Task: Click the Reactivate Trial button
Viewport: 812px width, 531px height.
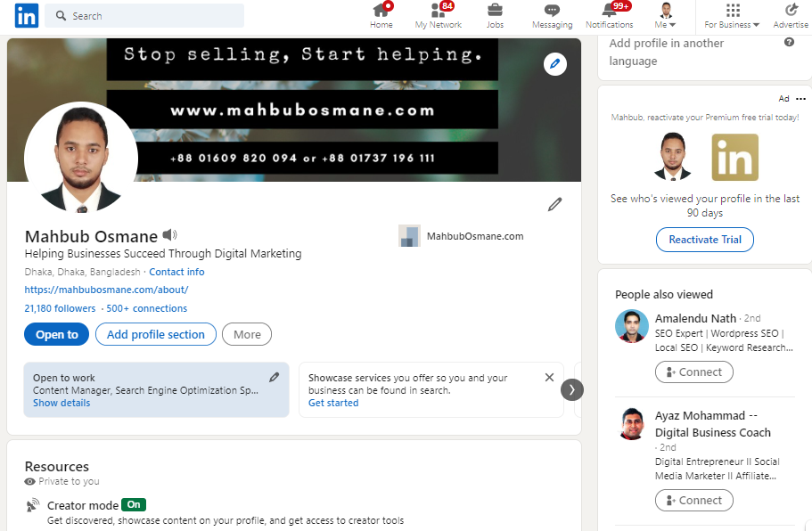Action: coord(705,240)
